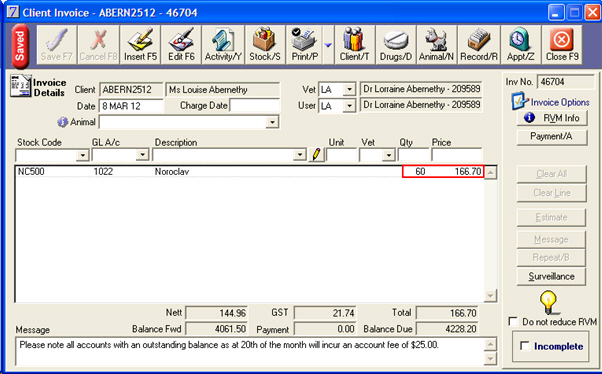Open the Stock/S toolbar icon
The image size is (602, 374).
(265, 45)
